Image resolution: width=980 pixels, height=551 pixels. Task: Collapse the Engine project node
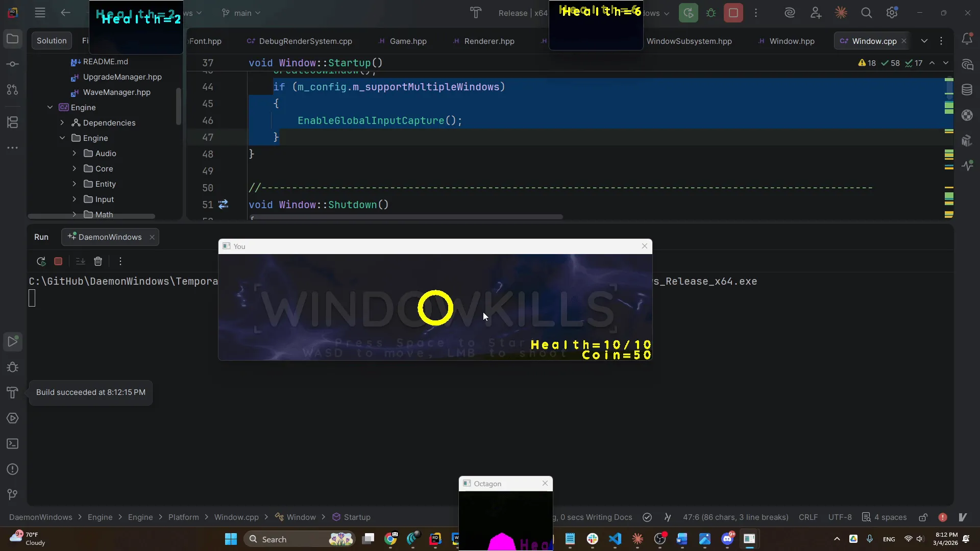pyautogui.click(x=50, y=107)
